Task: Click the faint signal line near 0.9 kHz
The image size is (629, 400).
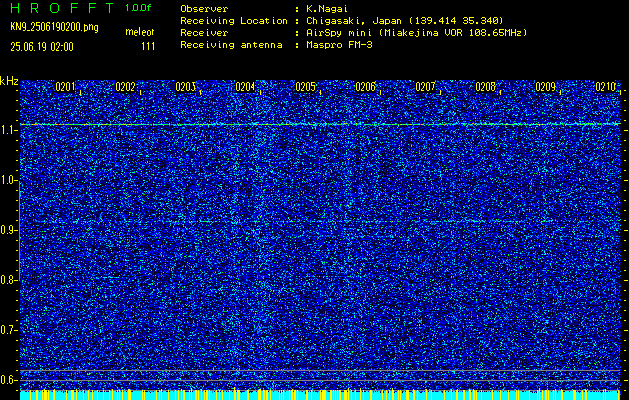Action: (x=320, y=221)
